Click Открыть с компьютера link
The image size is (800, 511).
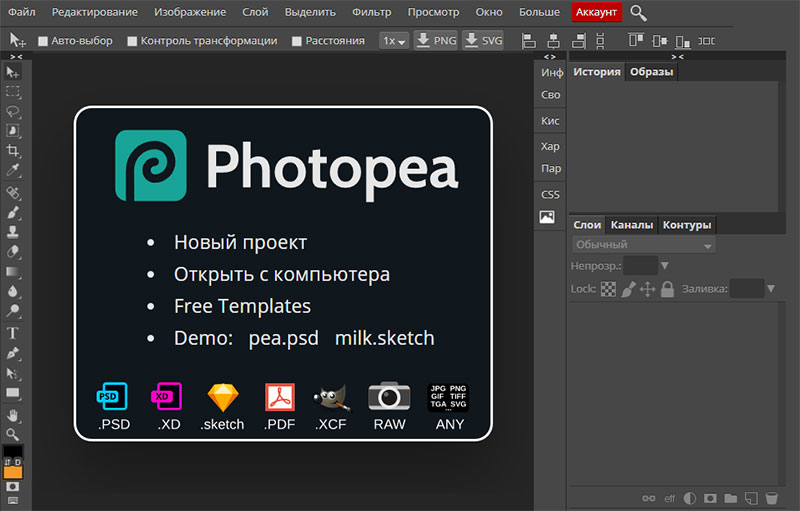(x=282, y=274)
